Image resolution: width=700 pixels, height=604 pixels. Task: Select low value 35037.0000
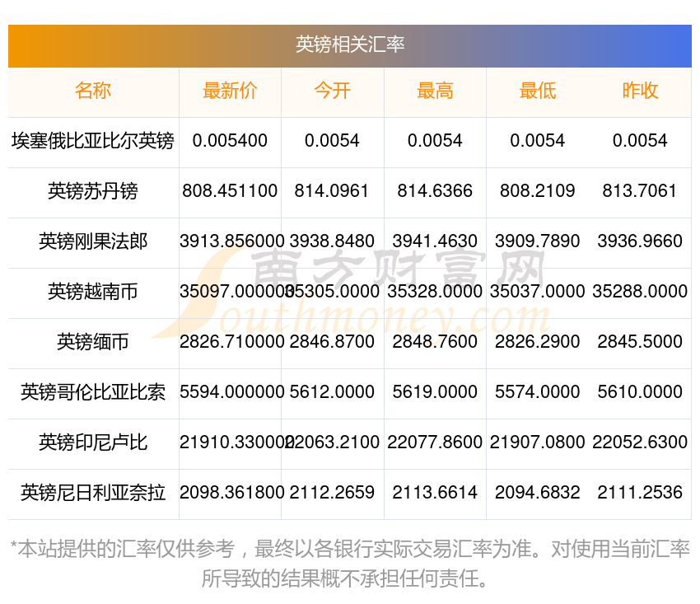pos(538,292)
